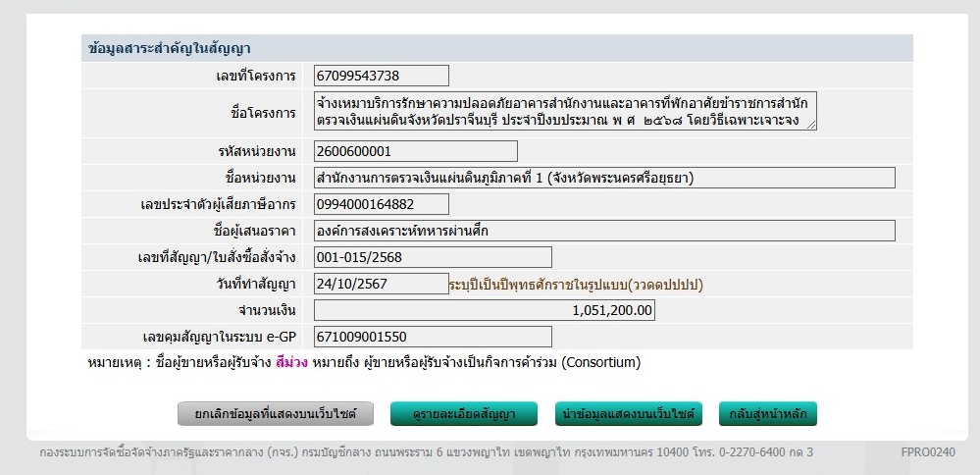The image size is (980, 475).
Task: Focus the วันที่ทำสัญญา date field 24/10/2567
Action: pyautogui.click(x=381, y=284)
